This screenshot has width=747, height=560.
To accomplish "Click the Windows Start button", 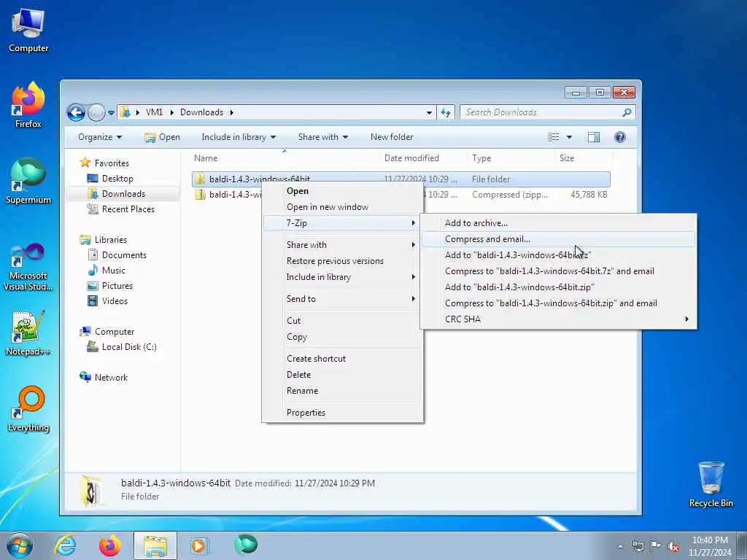I will [x=20, y=545].
